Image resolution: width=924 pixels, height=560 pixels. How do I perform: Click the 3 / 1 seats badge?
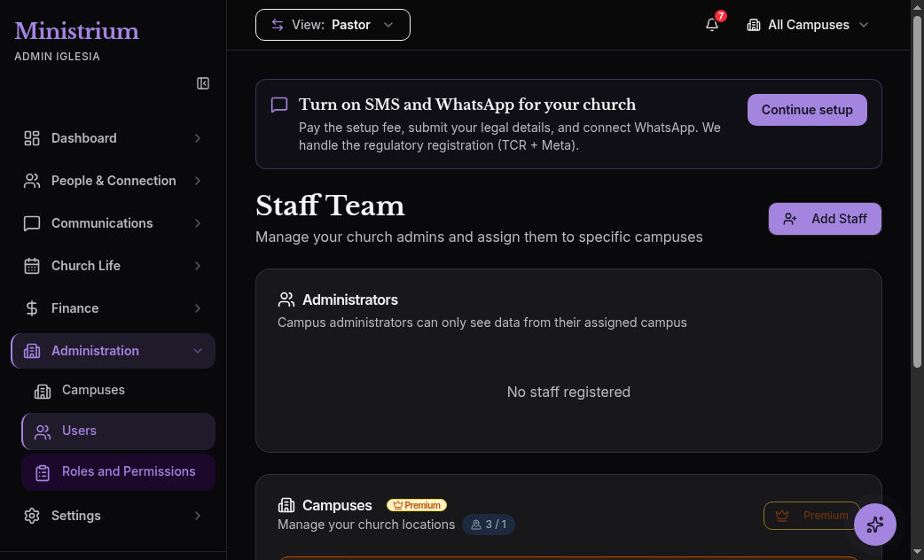489,524
